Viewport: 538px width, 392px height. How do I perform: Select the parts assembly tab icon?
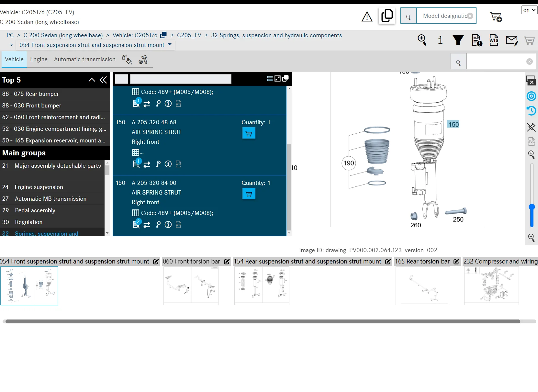pos(143,60)
